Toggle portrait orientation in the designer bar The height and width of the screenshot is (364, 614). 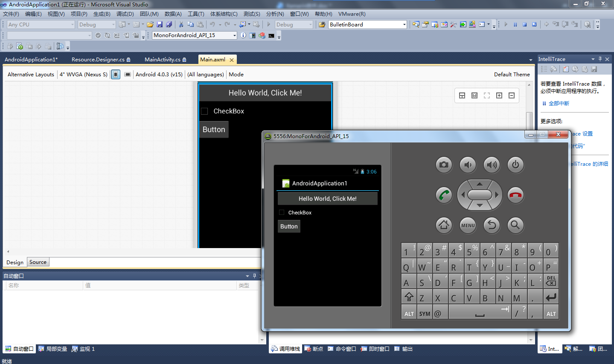(x=116, y=75)
